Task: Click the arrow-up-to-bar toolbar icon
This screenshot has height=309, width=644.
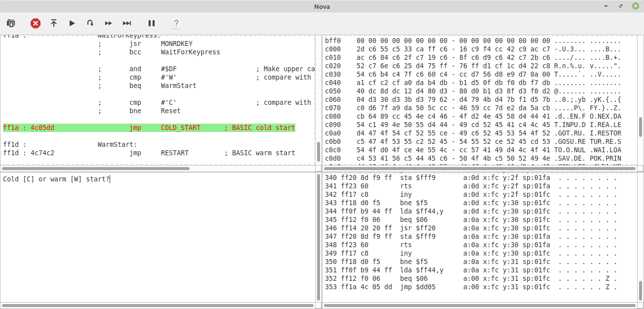Action: 54,23
